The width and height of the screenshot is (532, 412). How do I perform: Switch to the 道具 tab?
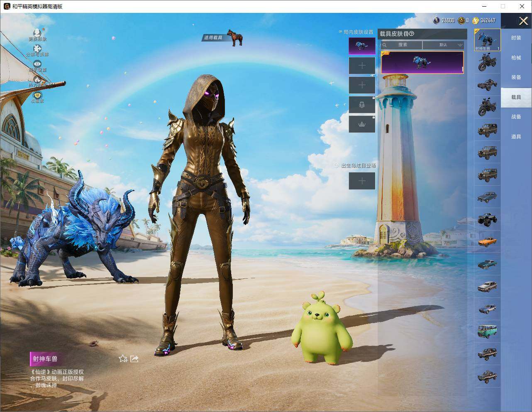pos(516,137)
